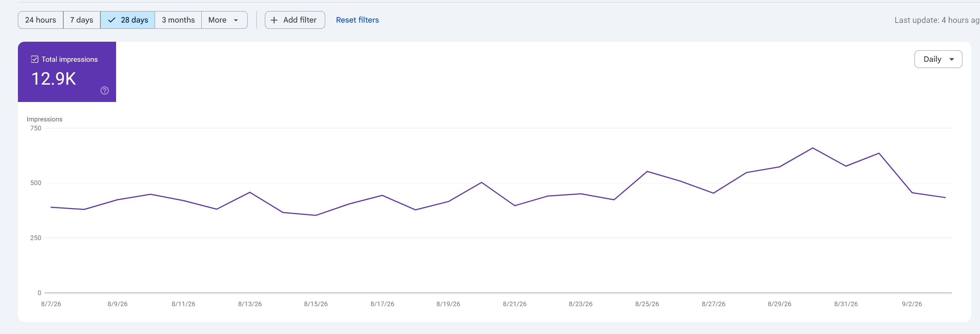The width and height of the screenshot is (980, 334).
Task: Click the 8/31/26 axis date label
Action: point(846,304)
